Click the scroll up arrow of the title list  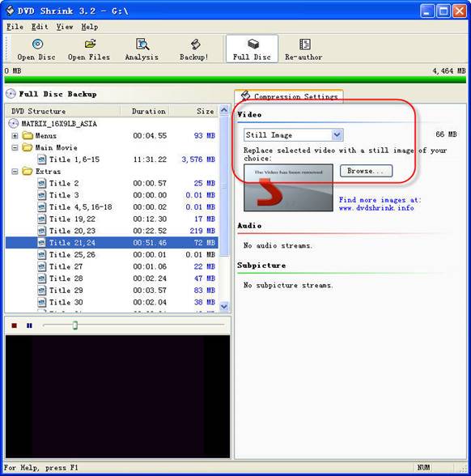tap(224, 110)
